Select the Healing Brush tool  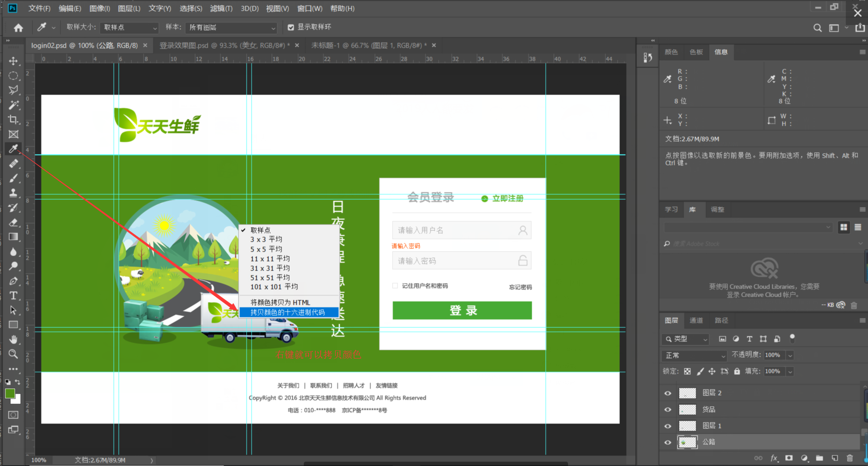coord(14,164)
